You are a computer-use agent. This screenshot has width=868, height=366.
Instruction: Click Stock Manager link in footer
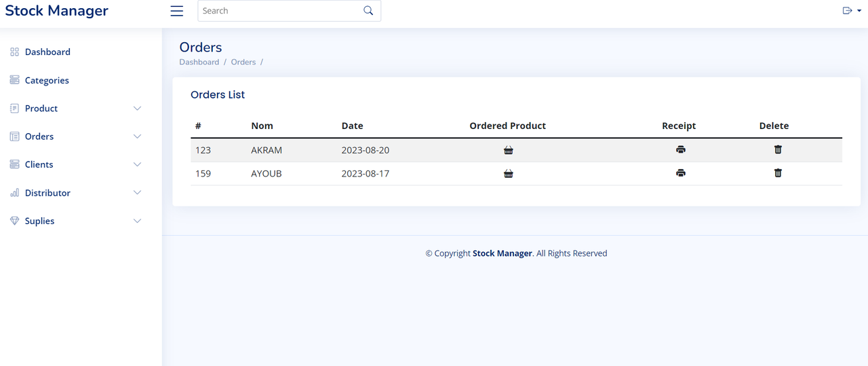[502, 253]
